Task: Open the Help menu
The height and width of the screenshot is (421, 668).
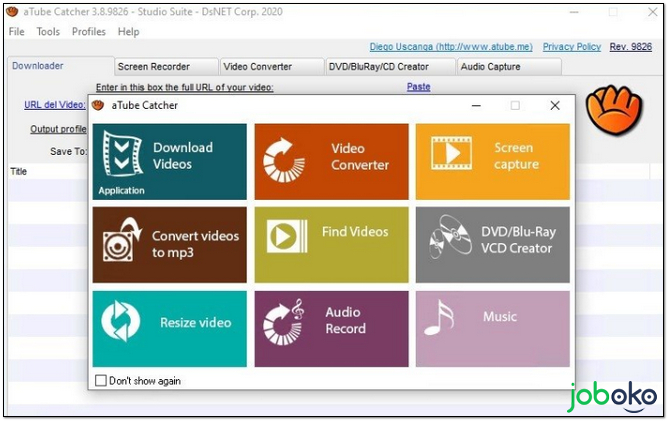Action: point(128,32)
